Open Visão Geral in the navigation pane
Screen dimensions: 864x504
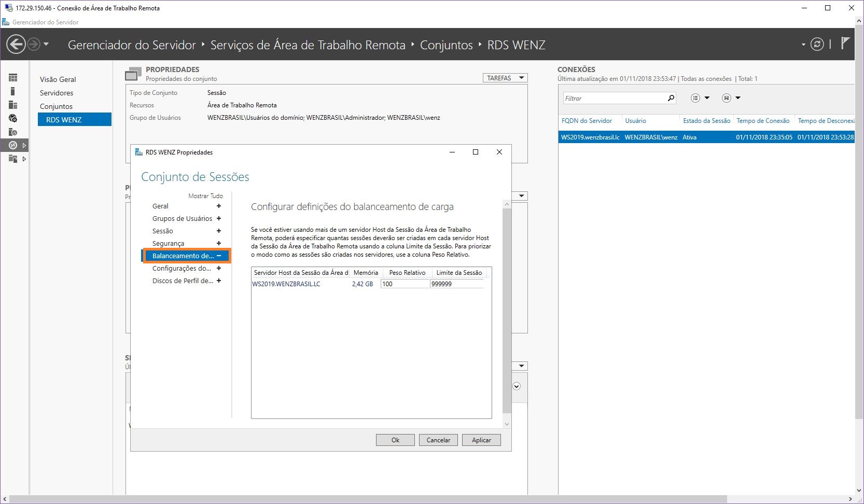coord(58,79)
